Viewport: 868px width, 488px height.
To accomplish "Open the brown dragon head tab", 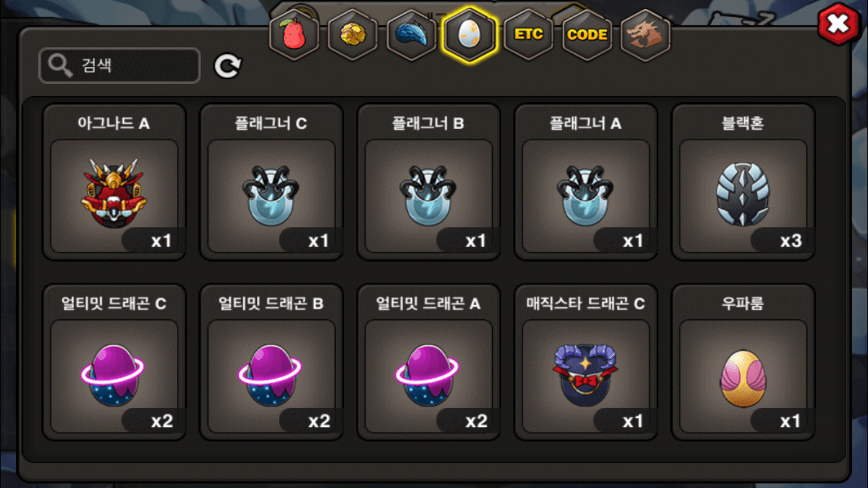I will [645, 34].
